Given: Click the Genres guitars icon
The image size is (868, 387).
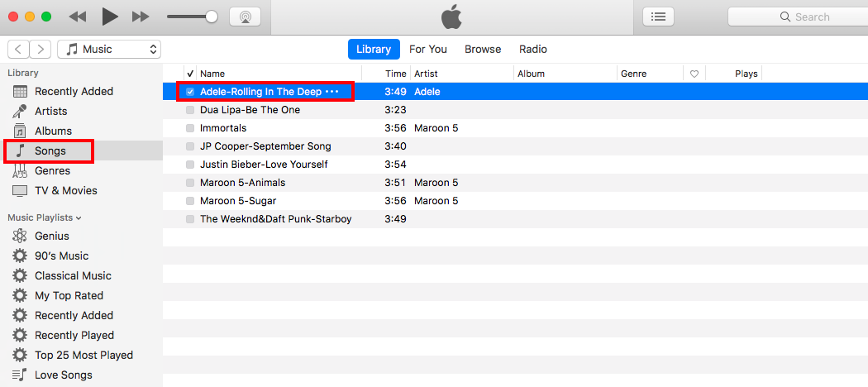Looking at the screenshot, I should point(20,170).
